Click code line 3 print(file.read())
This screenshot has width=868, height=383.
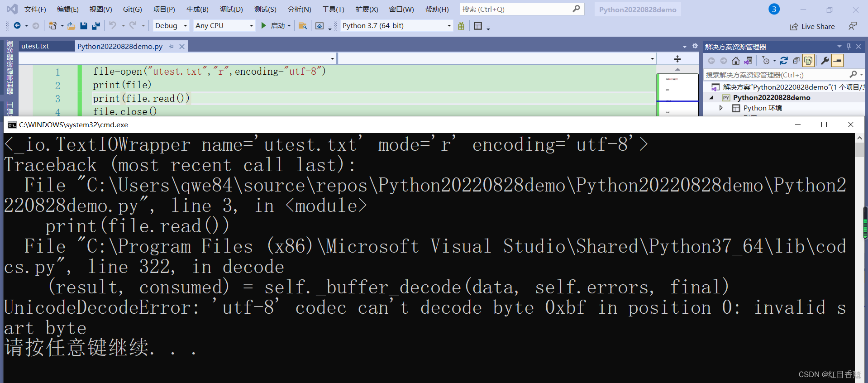[141, 98]
